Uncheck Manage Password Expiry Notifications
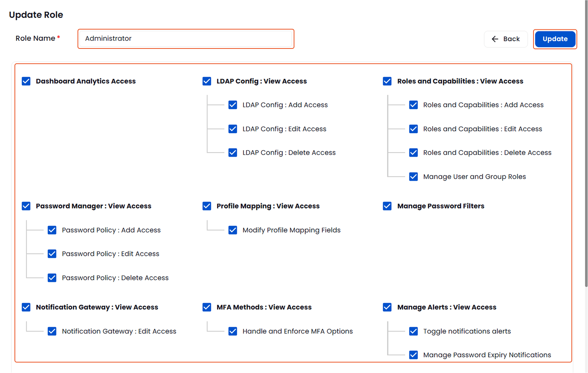 (413, 355)
